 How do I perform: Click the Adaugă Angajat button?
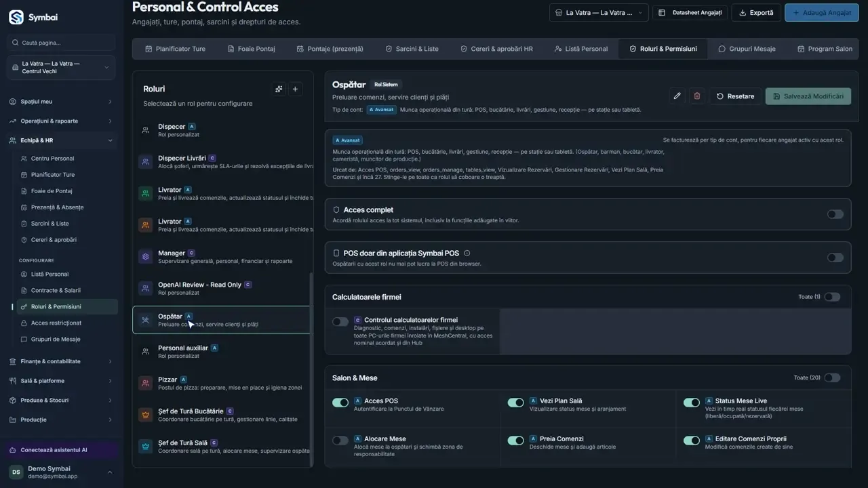pyautogui.click(x=821, y=12)
